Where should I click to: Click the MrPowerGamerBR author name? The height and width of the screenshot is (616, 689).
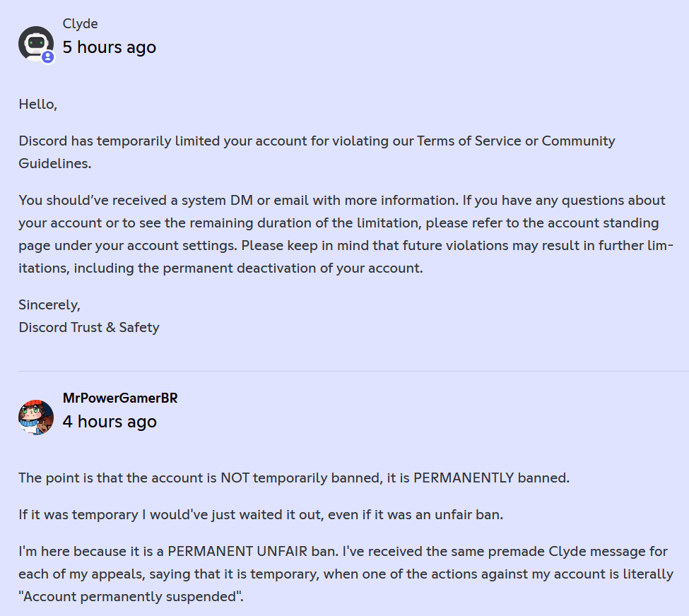point(120,398)
